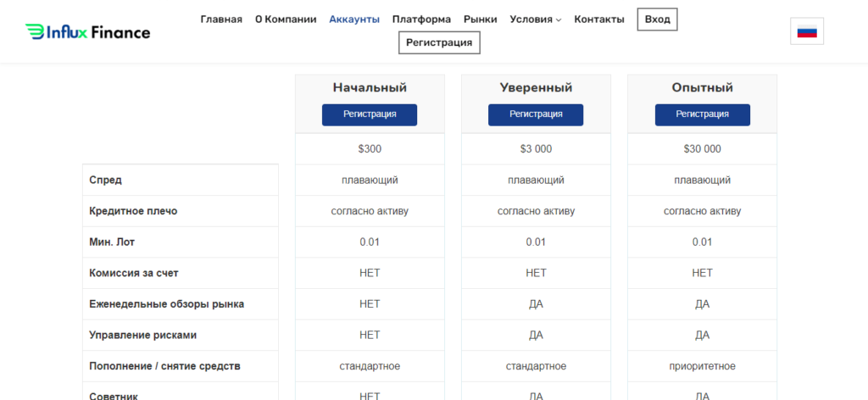Click the Начальный plan title
868x400 pixels.
[x=370, y=87]
